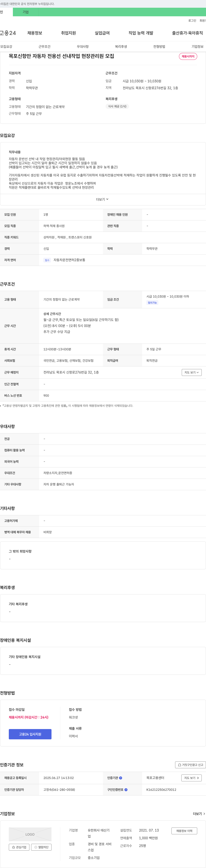Click 하역·적재 종사원 job category text

(54, 226)
